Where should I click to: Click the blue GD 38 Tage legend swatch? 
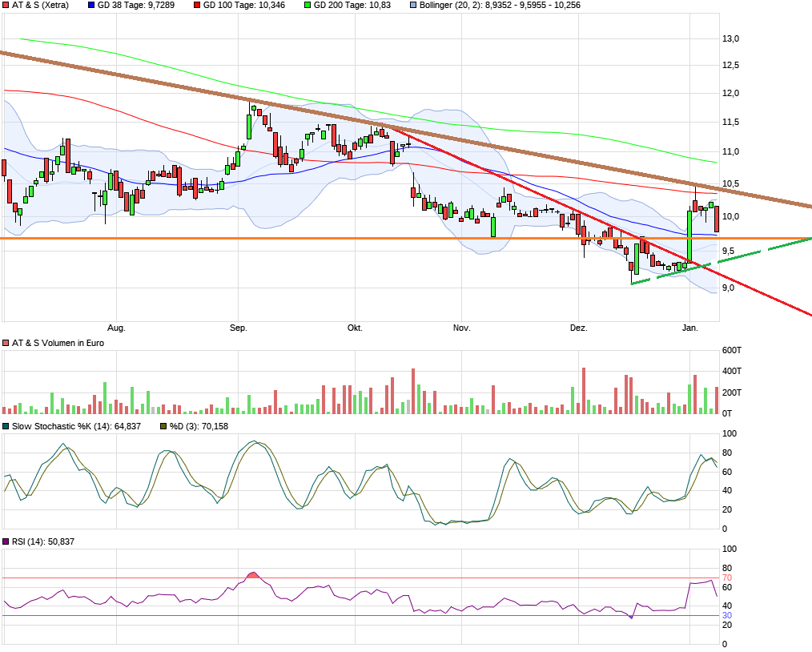pos(91,5)
